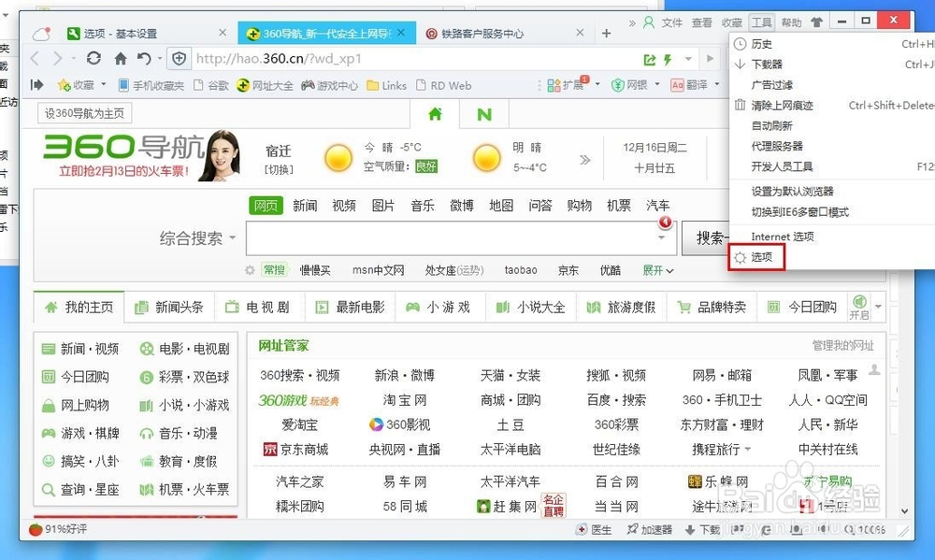Screen dimensions: 935x560
Task: Select 视频 search category
Action: tap(344, 206)
